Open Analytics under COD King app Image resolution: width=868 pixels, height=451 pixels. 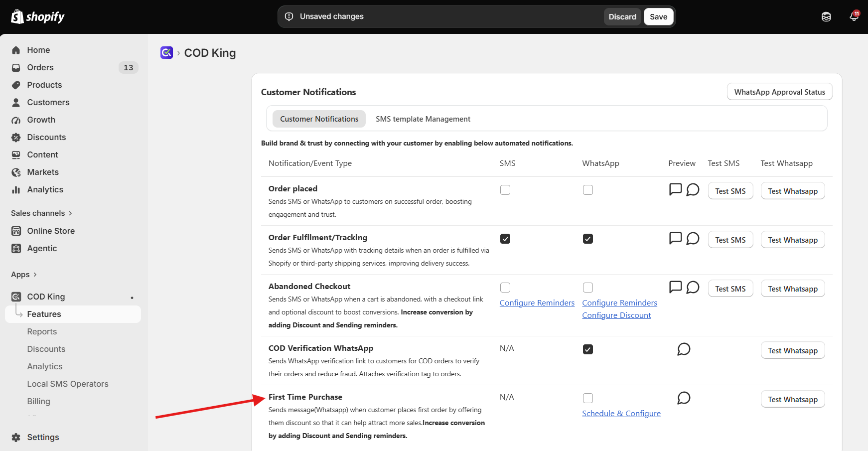click(45, 366)
